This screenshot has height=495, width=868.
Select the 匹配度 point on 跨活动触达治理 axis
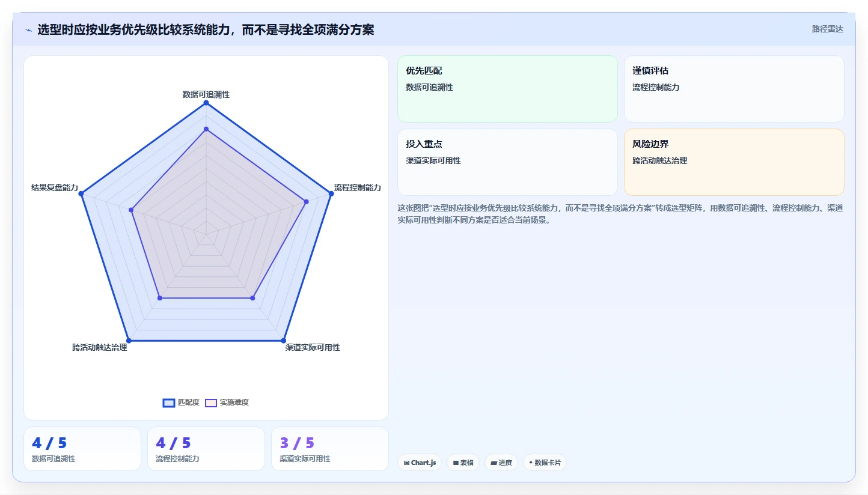click(x=129, y=341)
